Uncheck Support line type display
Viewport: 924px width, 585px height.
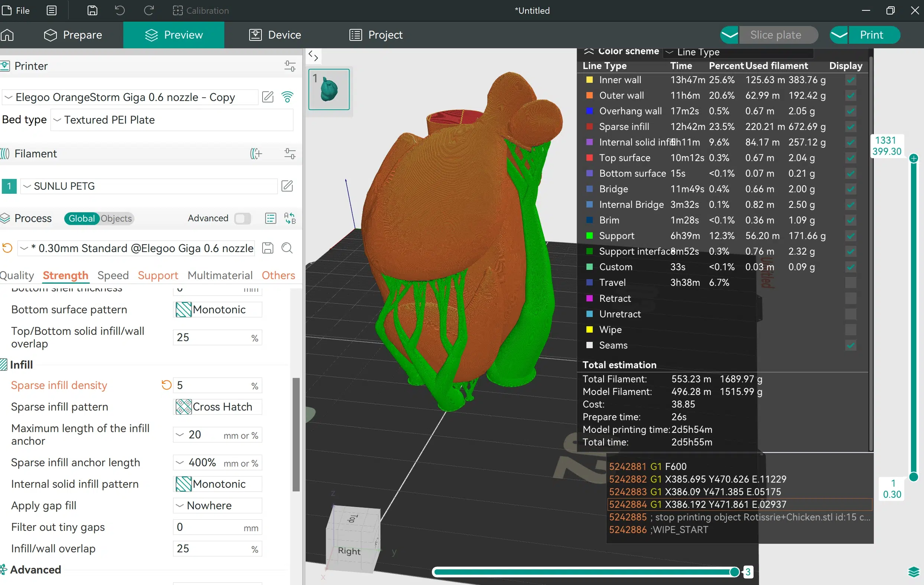pos(850,236)
